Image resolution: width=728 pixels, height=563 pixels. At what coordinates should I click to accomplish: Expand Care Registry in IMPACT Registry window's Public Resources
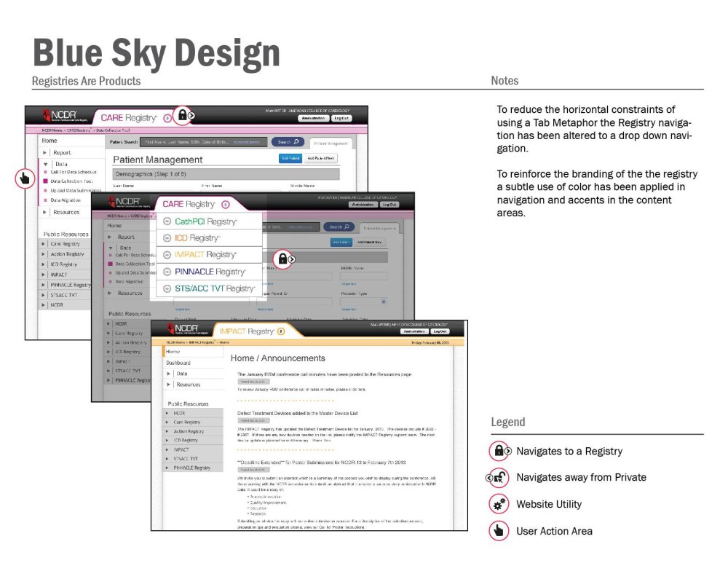(167, 422)
